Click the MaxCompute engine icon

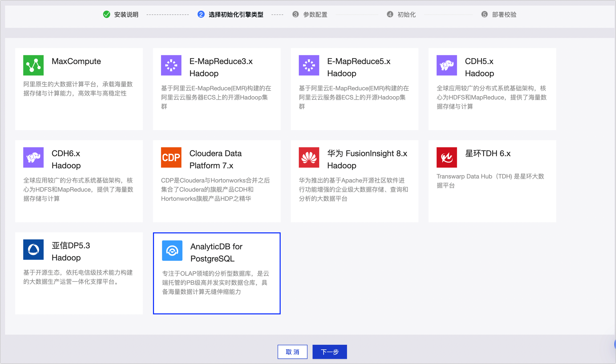tap(33, 65)
